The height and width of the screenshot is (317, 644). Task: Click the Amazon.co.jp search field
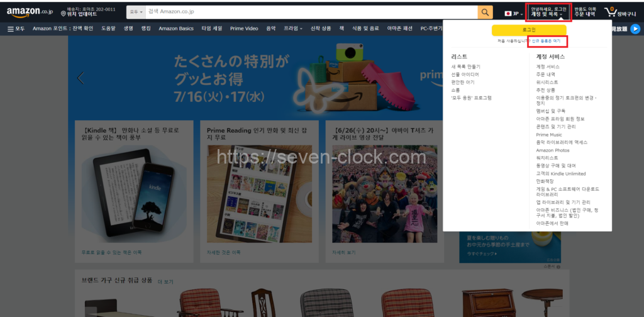pos(311,12)
